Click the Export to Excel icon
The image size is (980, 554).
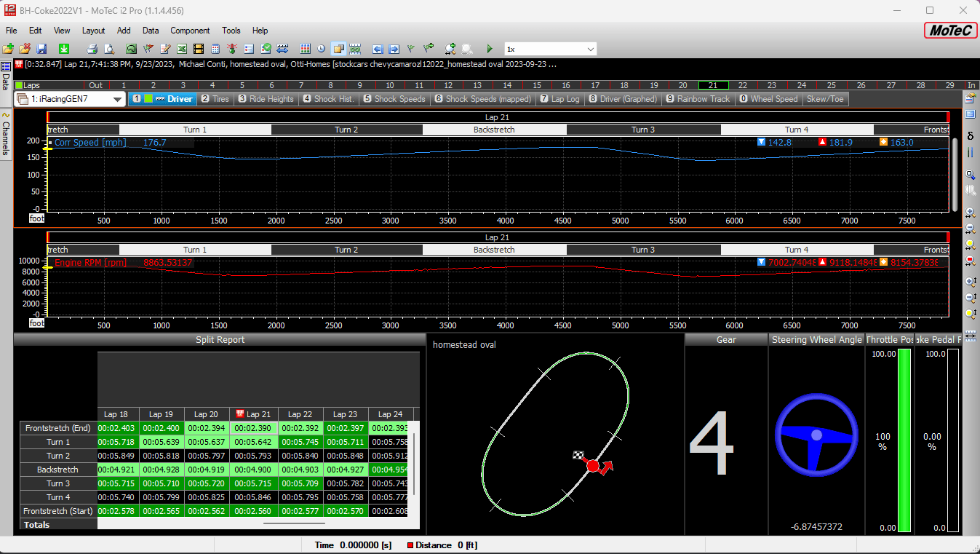[182, 49]
